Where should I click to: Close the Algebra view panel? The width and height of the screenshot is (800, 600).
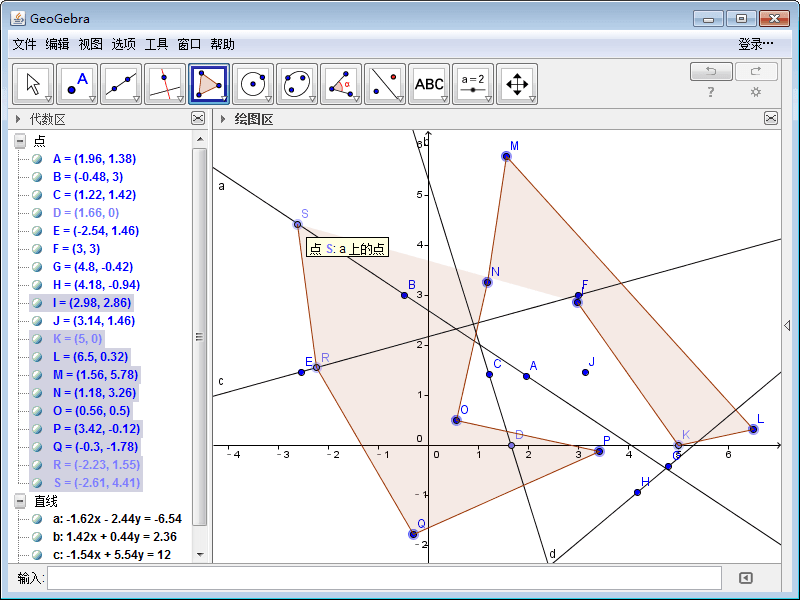tap(198, 118)
